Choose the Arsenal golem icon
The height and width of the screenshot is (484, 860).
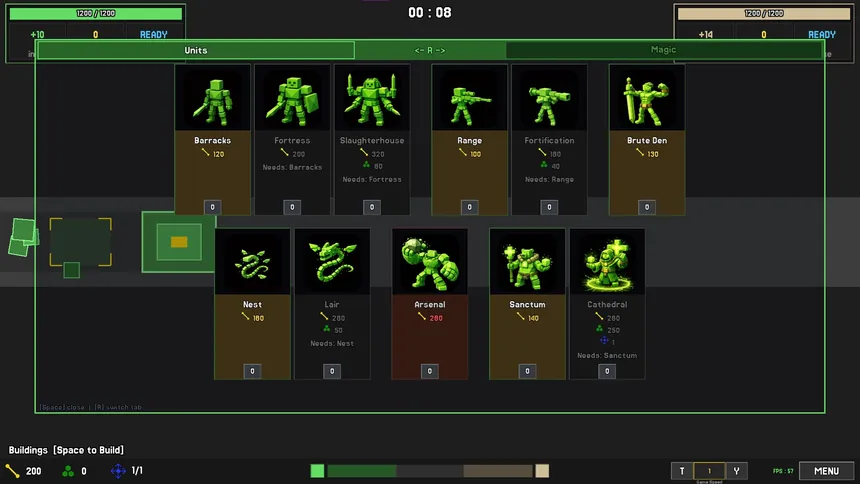coord(429,262)
